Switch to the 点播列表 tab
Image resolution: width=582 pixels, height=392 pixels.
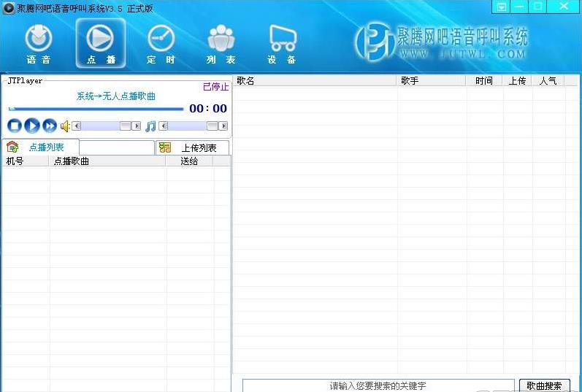[45, 147]
